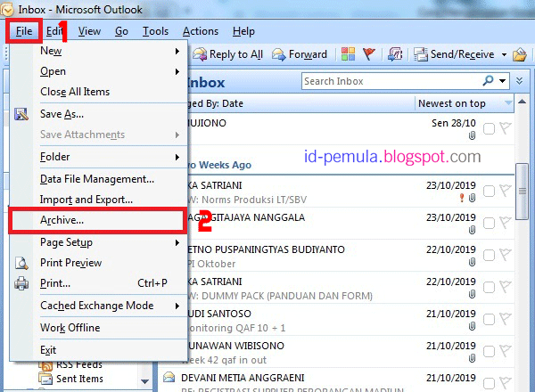
Task: Expand the query builder chevrons
Action: [x=519, y=81]
